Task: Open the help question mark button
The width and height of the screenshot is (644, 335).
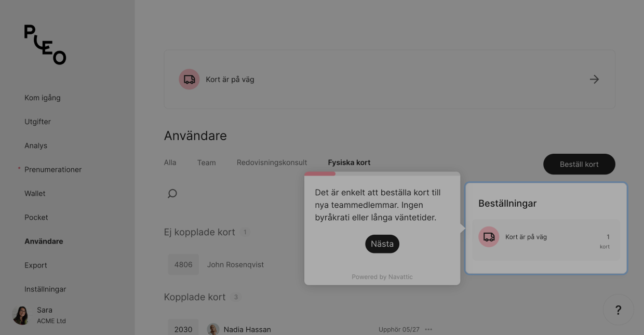Action: pyautogui.click(x=618, y=310)
